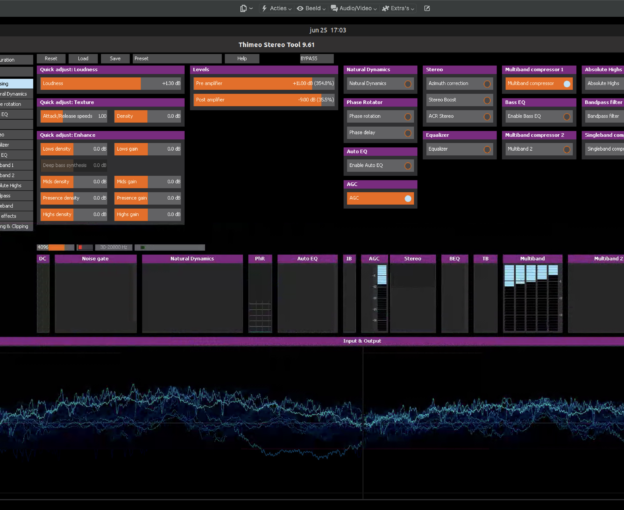
Task: Select the highlighted Processing sidebar tab
Action: [x=16, y=84]
